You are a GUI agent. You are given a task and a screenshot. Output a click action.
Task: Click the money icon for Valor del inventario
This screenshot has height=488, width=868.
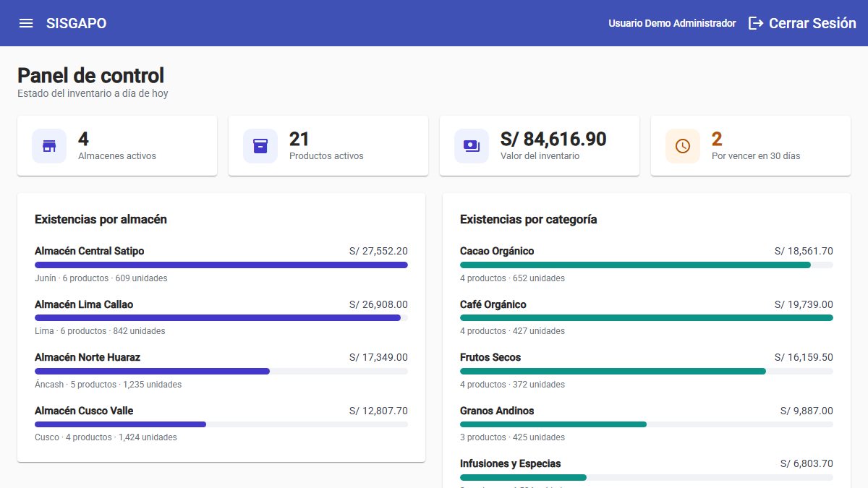(472, 146)
